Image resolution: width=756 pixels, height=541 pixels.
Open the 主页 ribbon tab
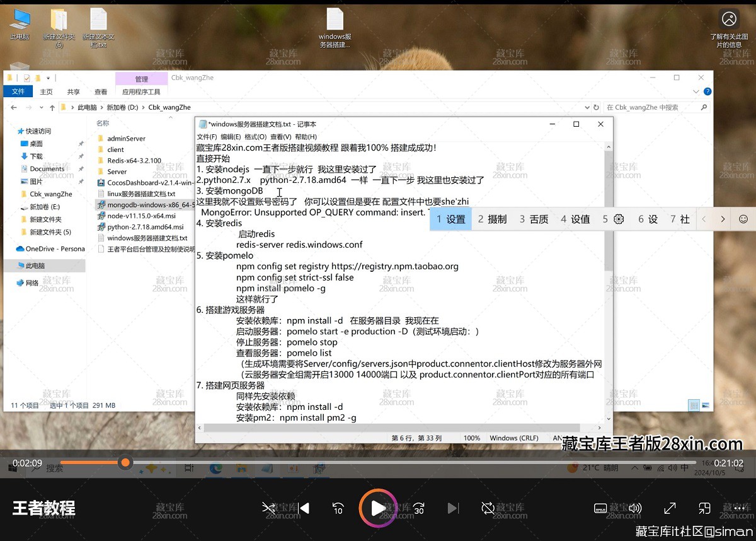coord(47,91)
